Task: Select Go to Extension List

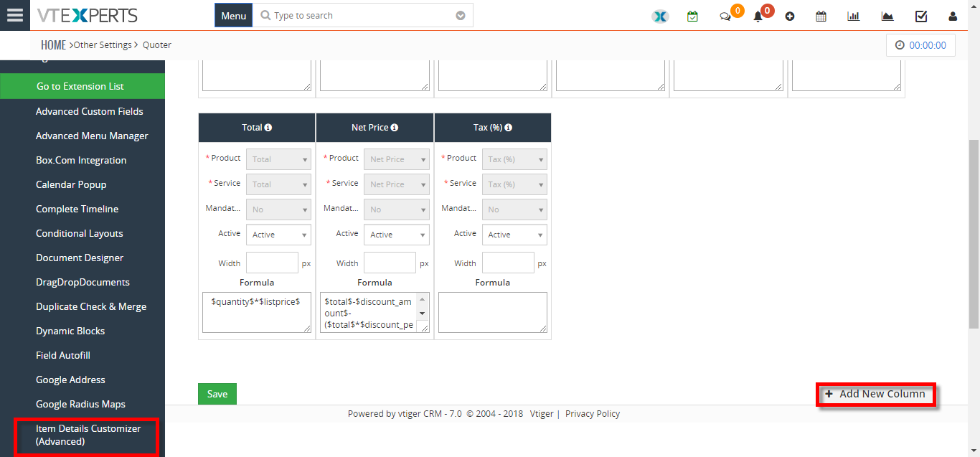Action: pyautogui.click(x=83, y=86)
